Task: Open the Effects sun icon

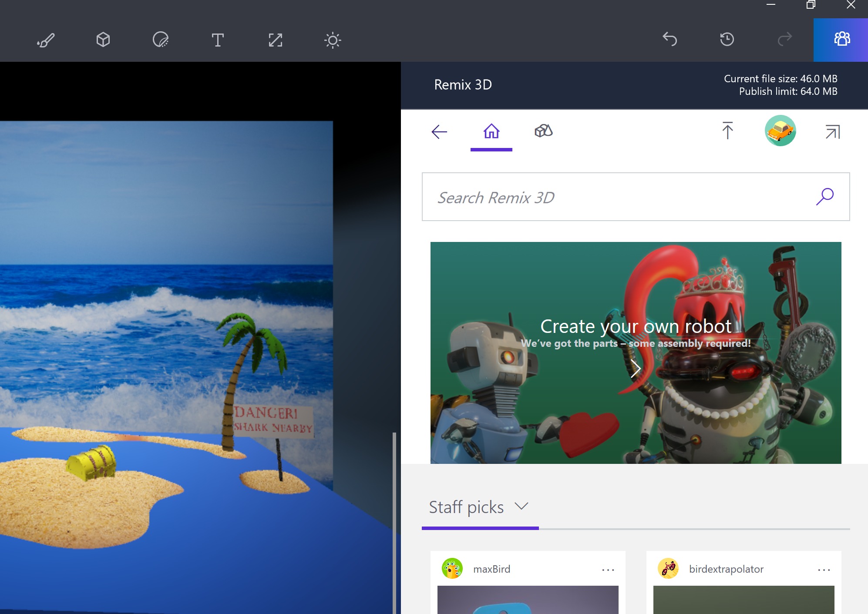Action: 333,40
